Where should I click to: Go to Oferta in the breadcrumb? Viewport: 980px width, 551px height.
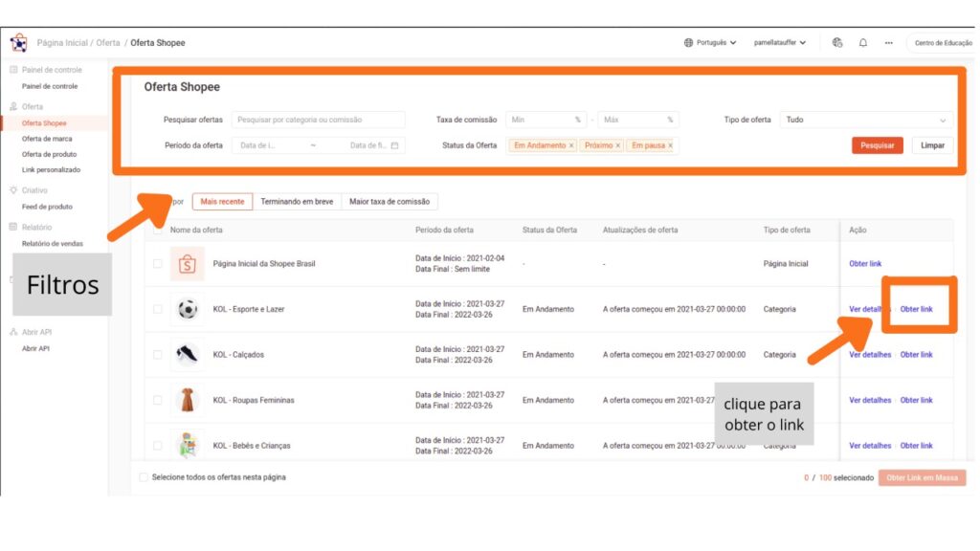[107, 43]
